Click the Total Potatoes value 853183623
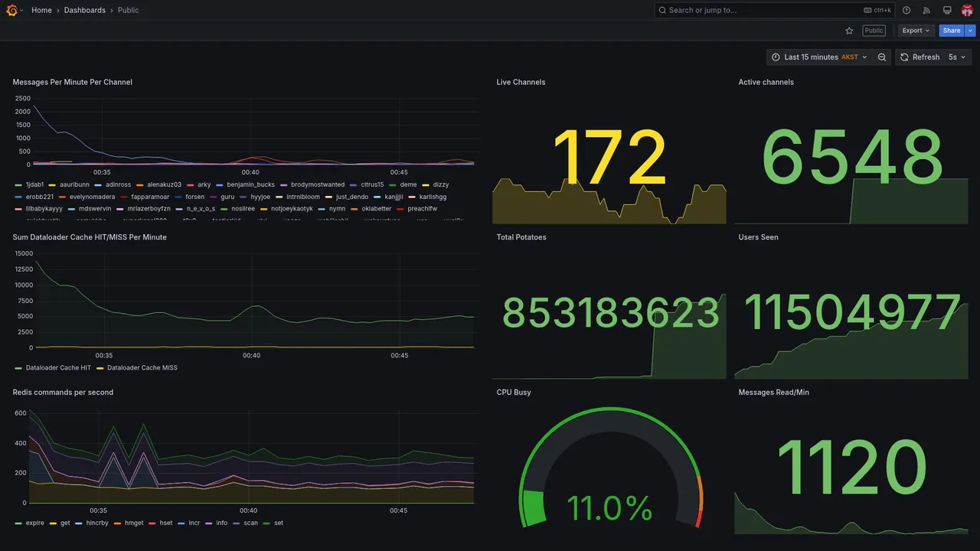 pos(610,313)
